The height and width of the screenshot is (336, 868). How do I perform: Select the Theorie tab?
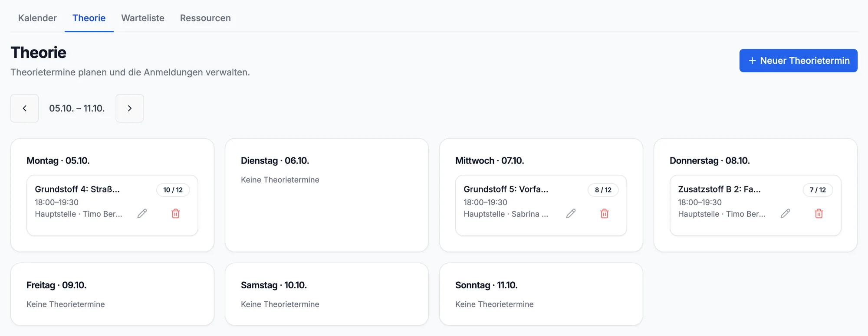coord(89,18)
